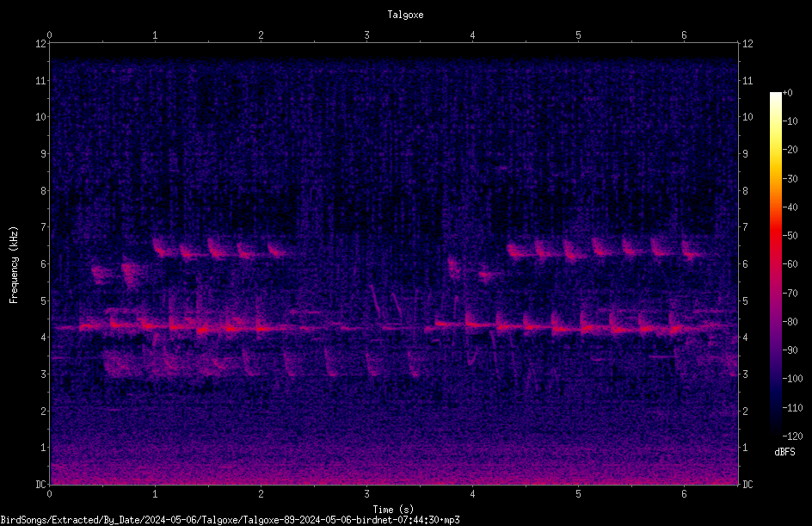Click the DC label on left axis
Viewport: 812px width, 526px height.
41,484
